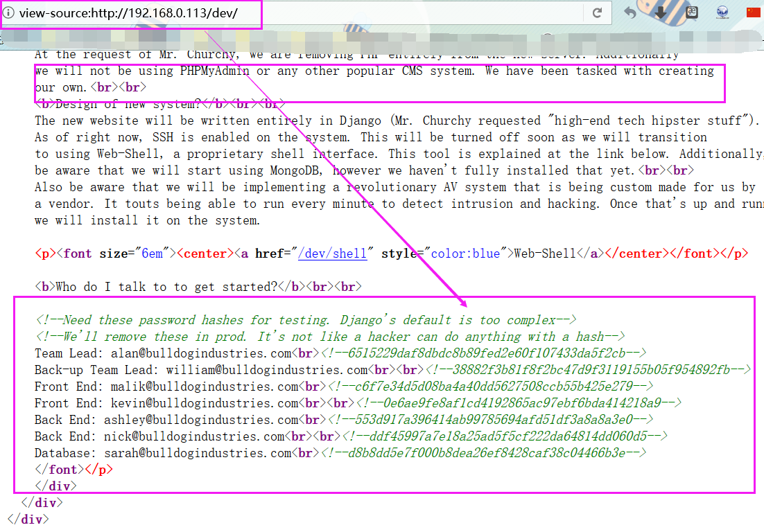Screen dimensions: 764x532
Task: Click the globe extension icon
Action: click(722, 12)
